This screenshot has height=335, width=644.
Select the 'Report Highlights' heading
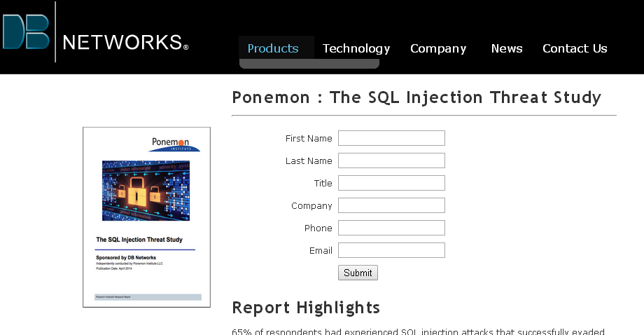306,308
